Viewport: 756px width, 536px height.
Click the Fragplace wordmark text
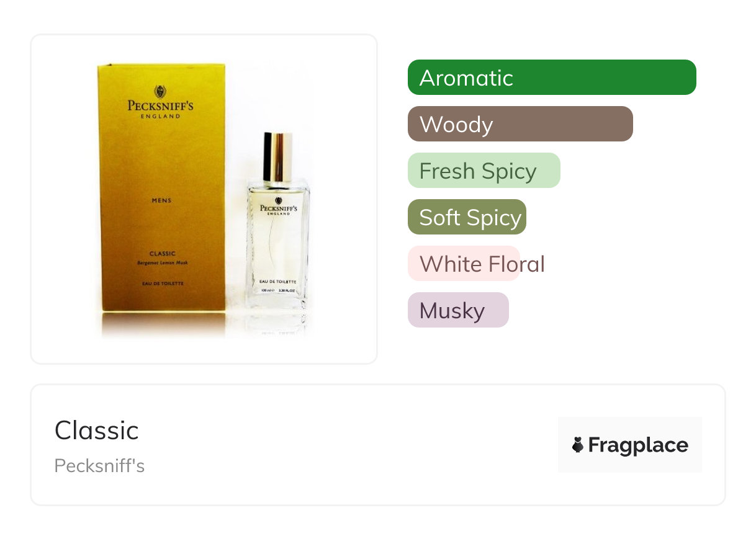pyautogui.click(x=638, y=445)
